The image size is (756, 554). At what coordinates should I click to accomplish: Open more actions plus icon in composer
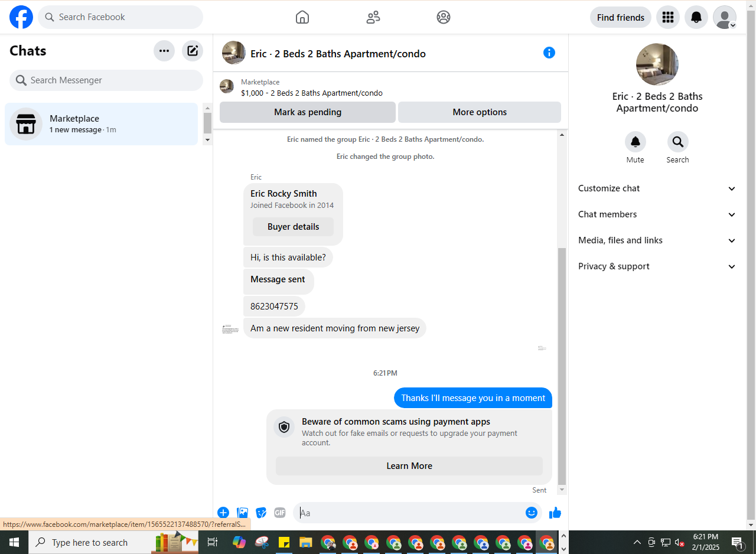223,513
